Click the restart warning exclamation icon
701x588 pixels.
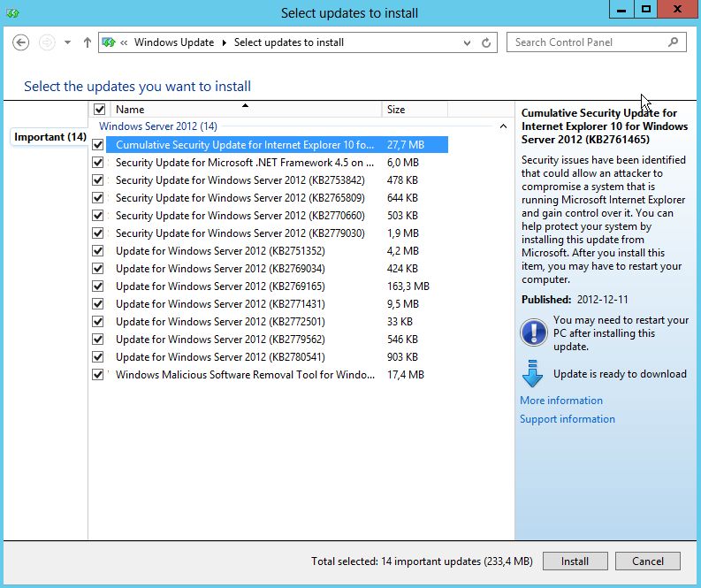click(x=533, y=332)
